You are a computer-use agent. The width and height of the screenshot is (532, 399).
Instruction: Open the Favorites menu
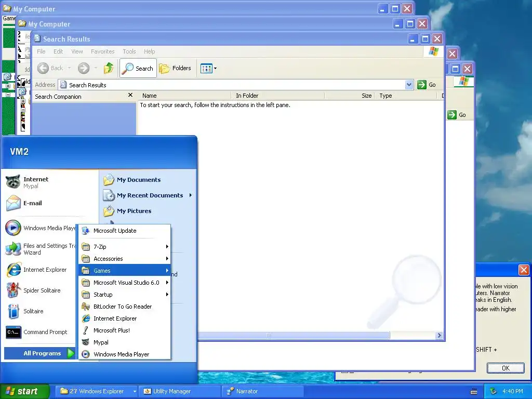point(102,51)
